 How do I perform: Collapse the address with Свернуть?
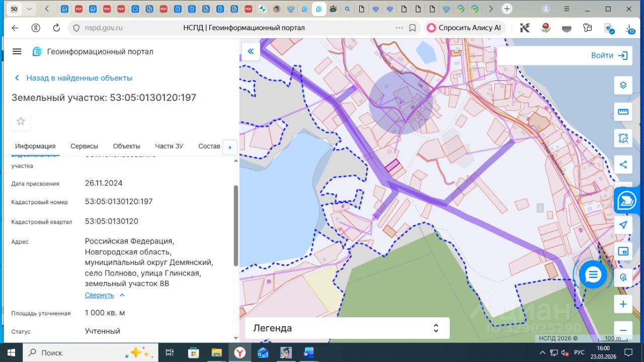[100, 295]
